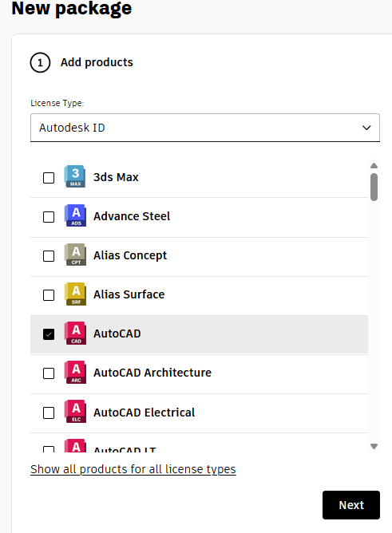This screenshot has width=392, height=533.
Task: Click the Alias Concept CPT icon
Action: (75, 255)
